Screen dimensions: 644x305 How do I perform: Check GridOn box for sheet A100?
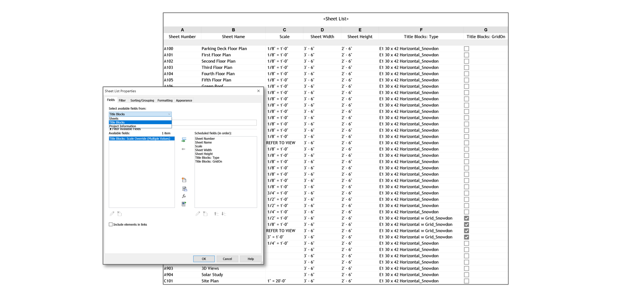tap(467, 49)
